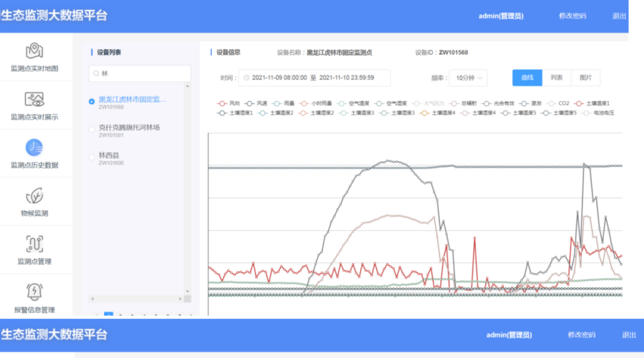Click the device ID value ZW101568 in 设备信息
Image resolution: width=644 pixels, height=358 pixels.
pyautogui.click(x=453, y=52)
